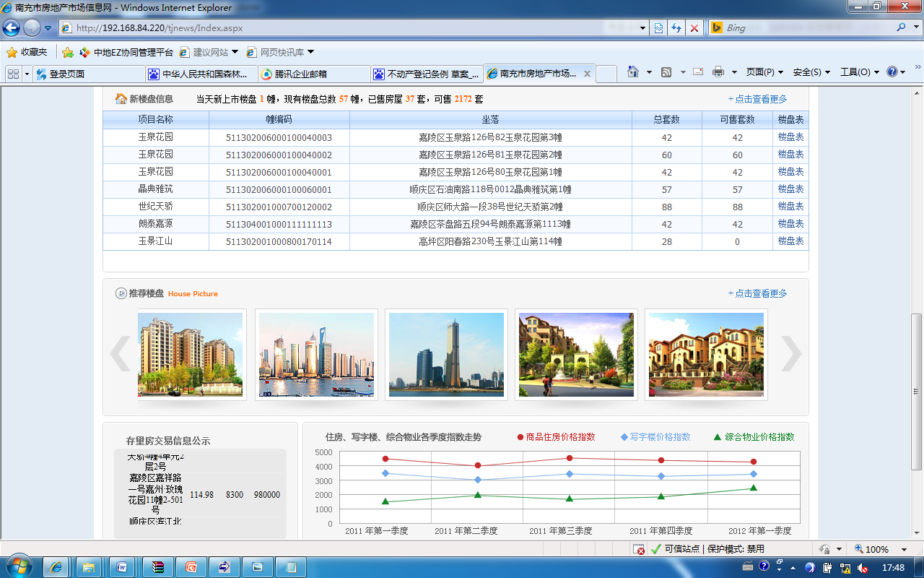
Task: Click the red 商品住房价格指数 legend marker
Action: (520, 437)
